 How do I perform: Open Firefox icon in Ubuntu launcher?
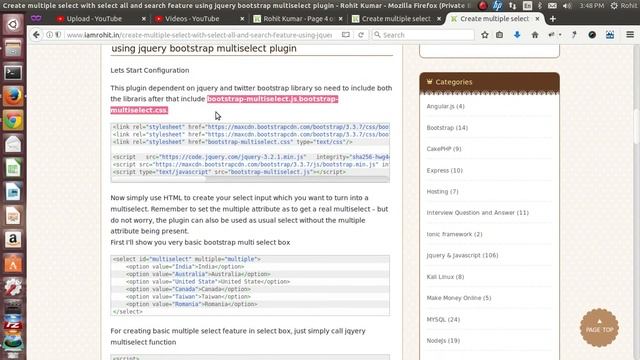click(13, 96)
